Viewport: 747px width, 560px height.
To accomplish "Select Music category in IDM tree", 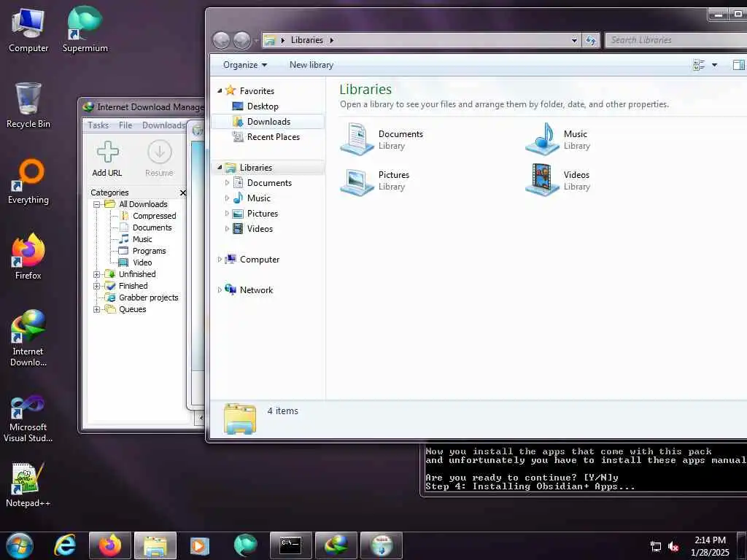I will point(142,239).
